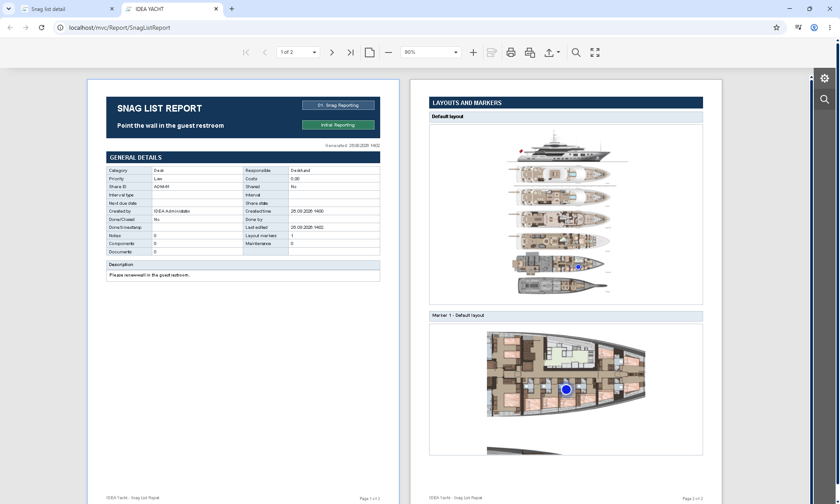Viewport: 840px width, 504px height.
Task: Click 'Point the wall in the guest restroom' heading
Action: click(171, 126)
